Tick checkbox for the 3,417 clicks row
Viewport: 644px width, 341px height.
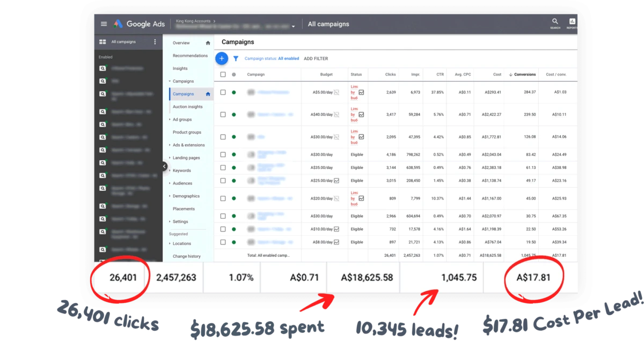coord(223,114)
